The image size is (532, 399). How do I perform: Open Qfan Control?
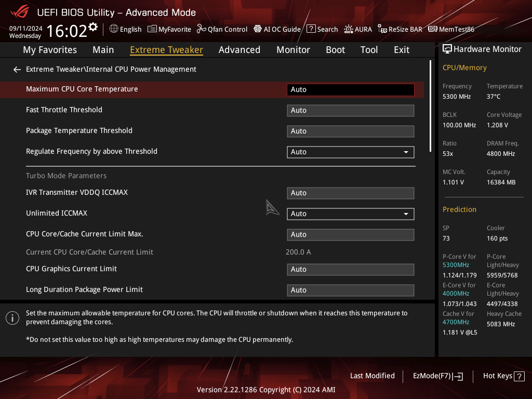222,29
